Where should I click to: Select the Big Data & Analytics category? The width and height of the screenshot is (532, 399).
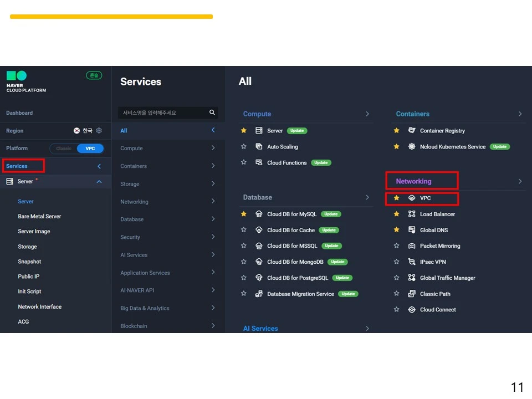tap(168, 308)
